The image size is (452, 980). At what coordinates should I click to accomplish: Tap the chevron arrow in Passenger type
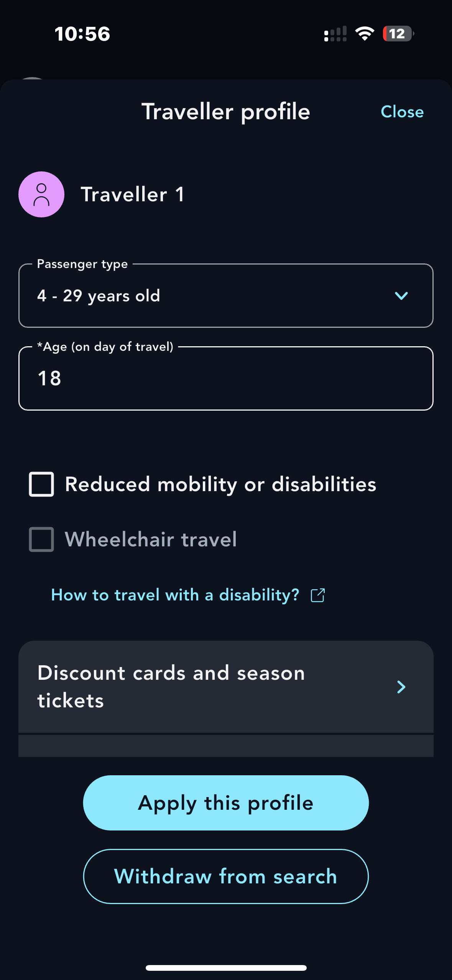[401, 296]
